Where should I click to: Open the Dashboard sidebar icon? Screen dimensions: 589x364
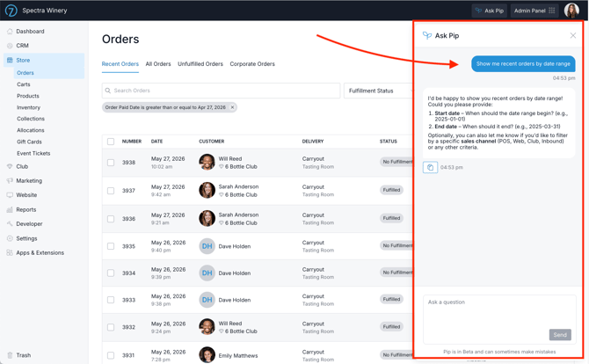[10, 32]
